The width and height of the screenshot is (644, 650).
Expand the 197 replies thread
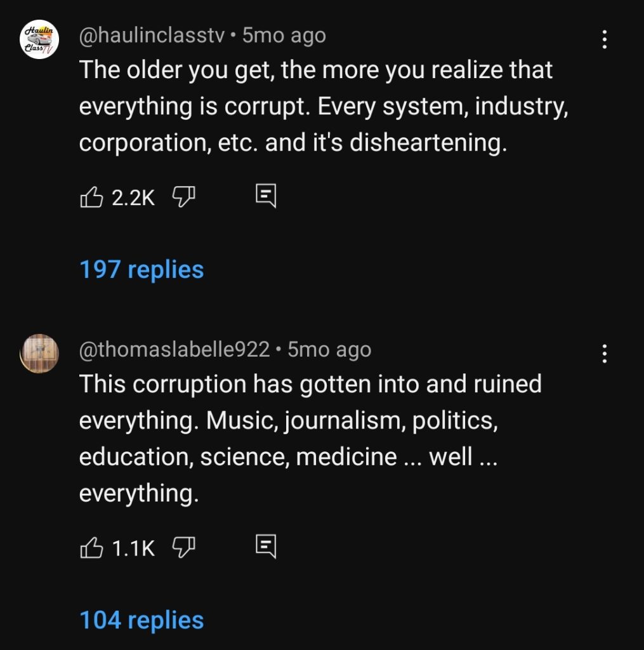141,270
